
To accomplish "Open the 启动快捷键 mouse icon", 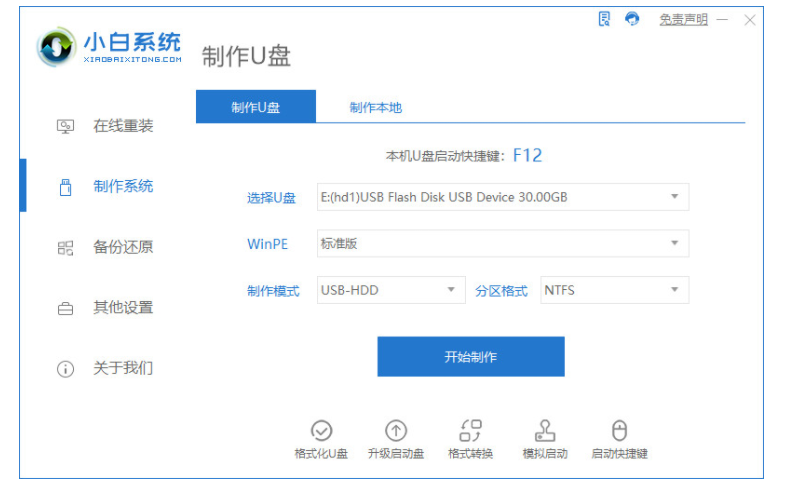I will pos(619,430).
